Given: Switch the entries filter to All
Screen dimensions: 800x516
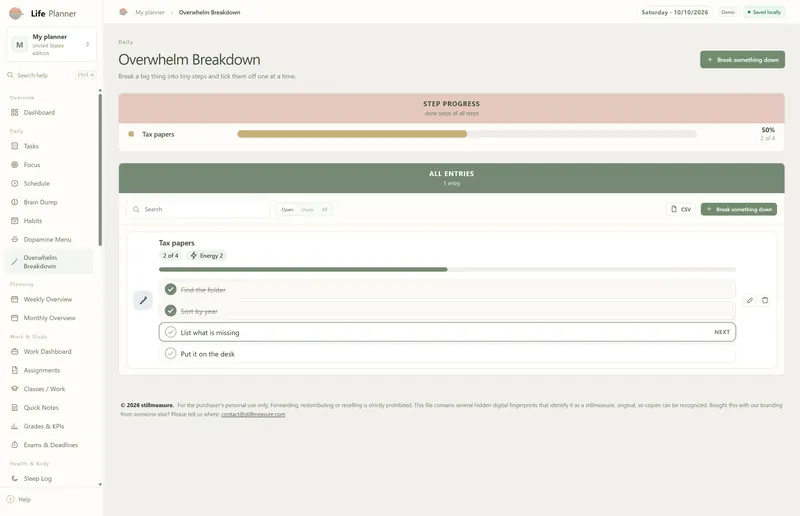Looking at the screenshot, I should (324, 210).
